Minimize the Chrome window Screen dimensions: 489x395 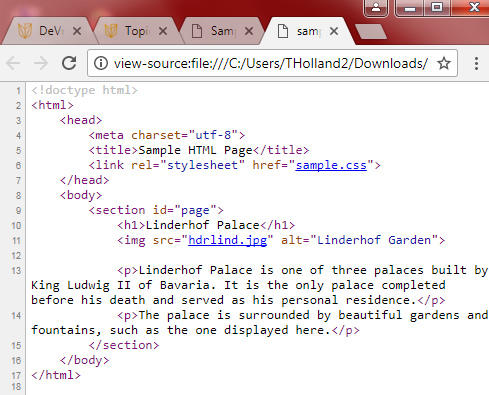pyautogui.click(x=410, y=8)
